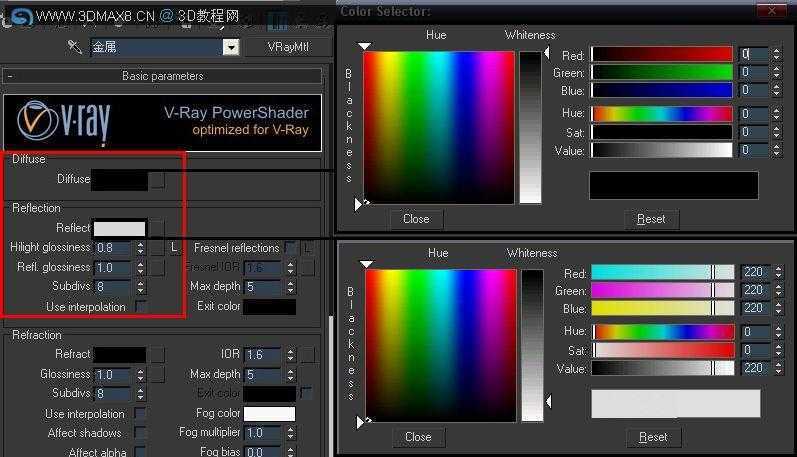797x457 pixels.
Task: Click the black color preview swatch
Action: pyautogui.click(x=674, y=185)
